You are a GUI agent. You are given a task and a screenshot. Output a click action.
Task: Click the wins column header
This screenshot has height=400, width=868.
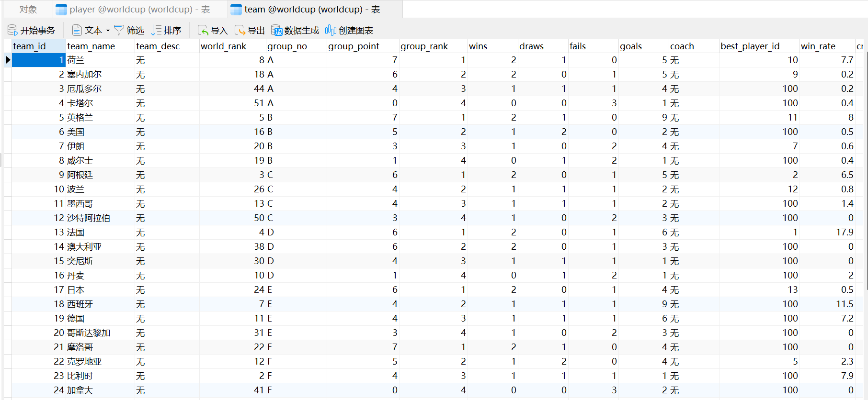[492, 46]
